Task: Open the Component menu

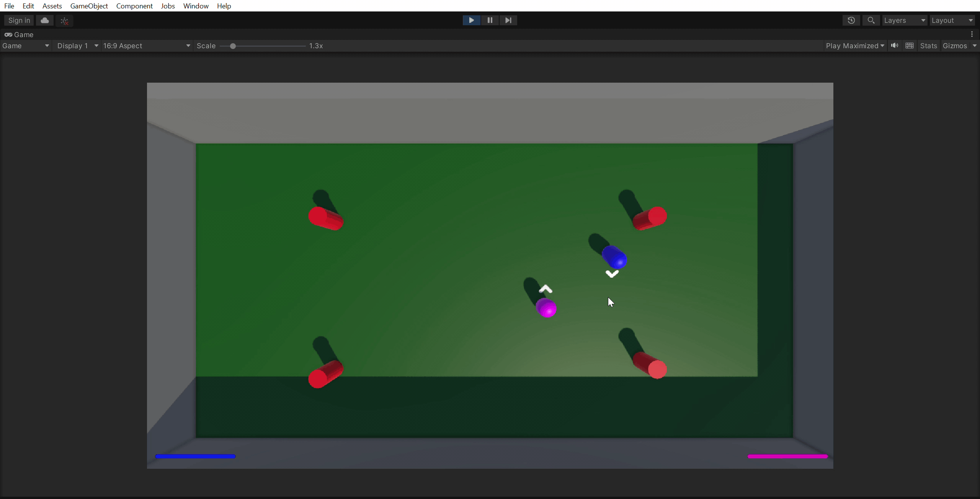Action: [x=134, y=6]
